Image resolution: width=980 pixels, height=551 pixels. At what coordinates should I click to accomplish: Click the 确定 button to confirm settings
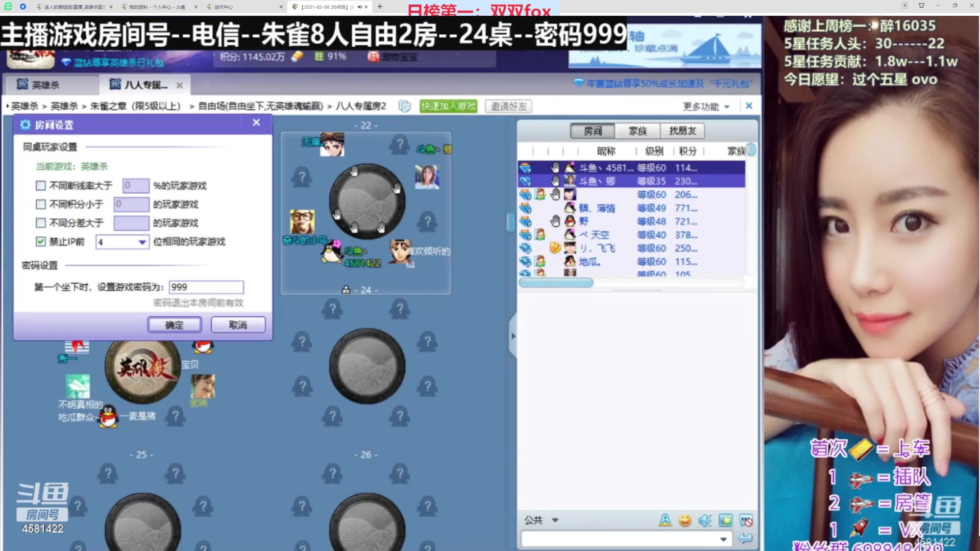(x=174, y=324)
